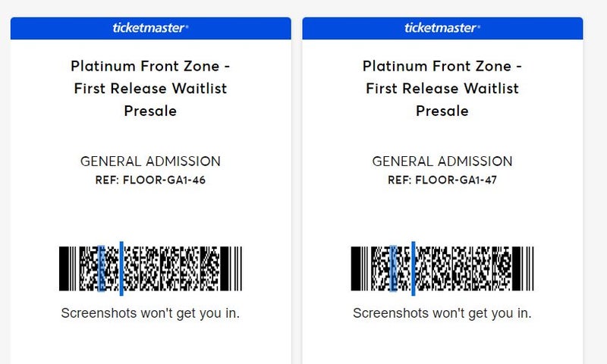
Task: Click the word Presale on the right ticket
Action: pos(442,111)
